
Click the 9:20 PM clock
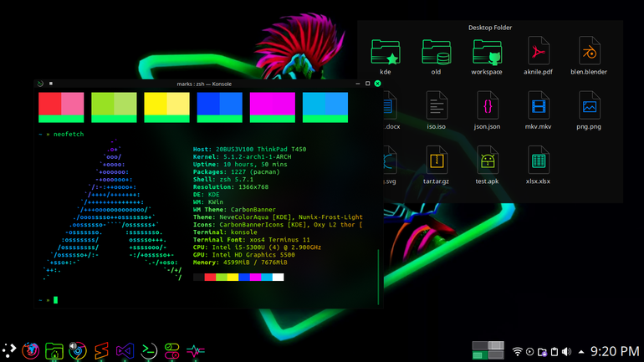615,351
